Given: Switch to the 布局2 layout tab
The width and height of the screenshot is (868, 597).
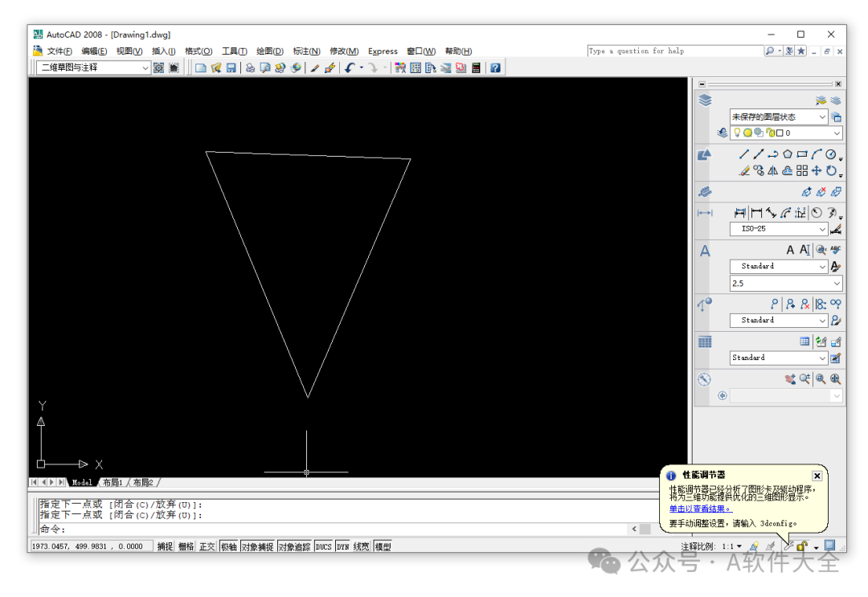Looking at the screenshot, I should coord(143,482).
